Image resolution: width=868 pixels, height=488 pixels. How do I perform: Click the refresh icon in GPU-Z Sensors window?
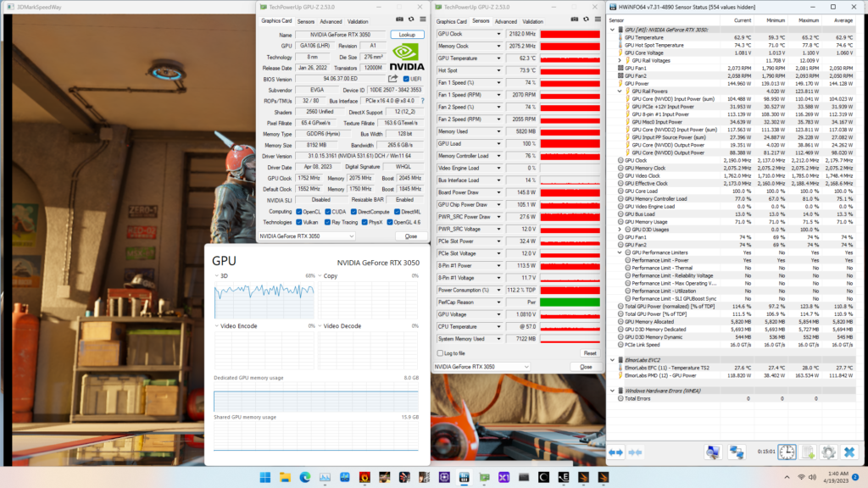tap(587, 19)
